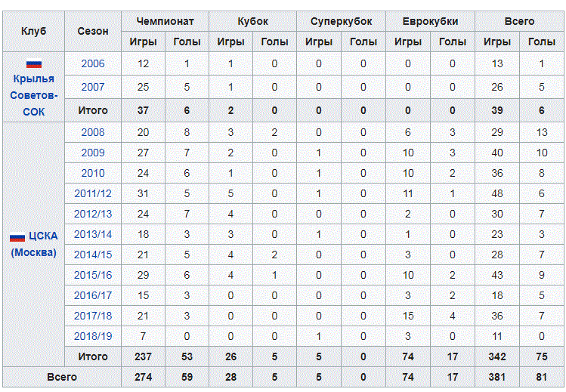Click the bottom-row cup games value 28
Screen dimensions: 566x392
[230, 377]
